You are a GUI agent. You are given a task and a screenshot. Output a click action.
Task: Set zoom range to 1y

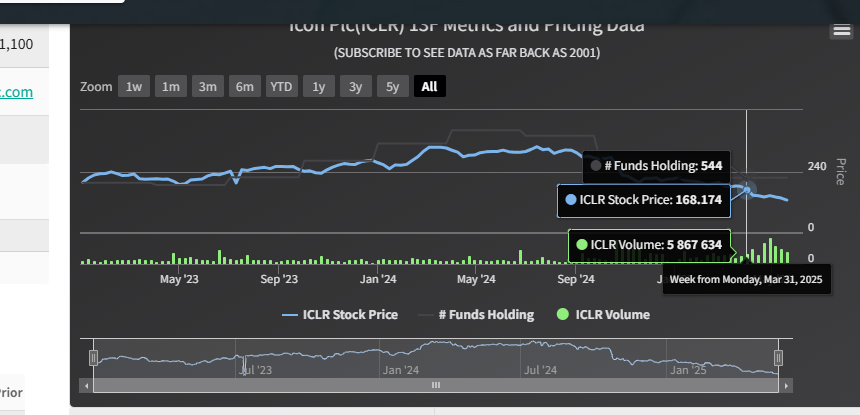point(319,87)
